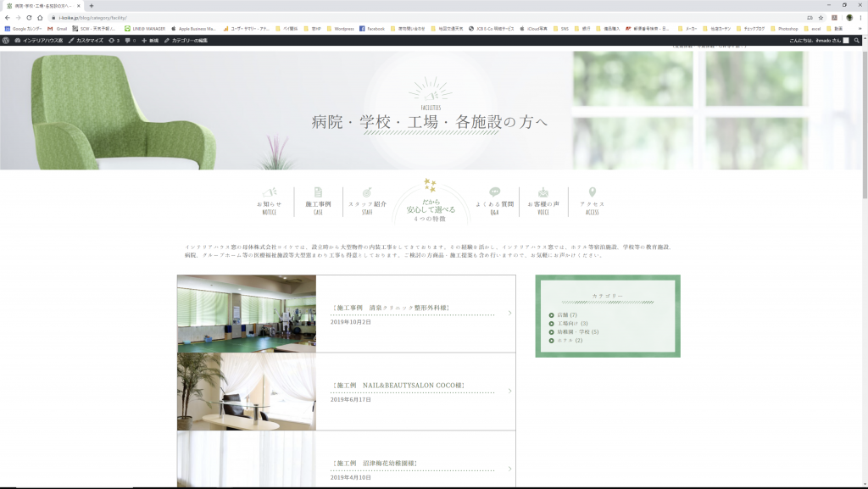Image resolution: width=868 pixels, height=489 pixels.
Task: Open the アクセス ACCESS nav label
Action: [593, 208]
